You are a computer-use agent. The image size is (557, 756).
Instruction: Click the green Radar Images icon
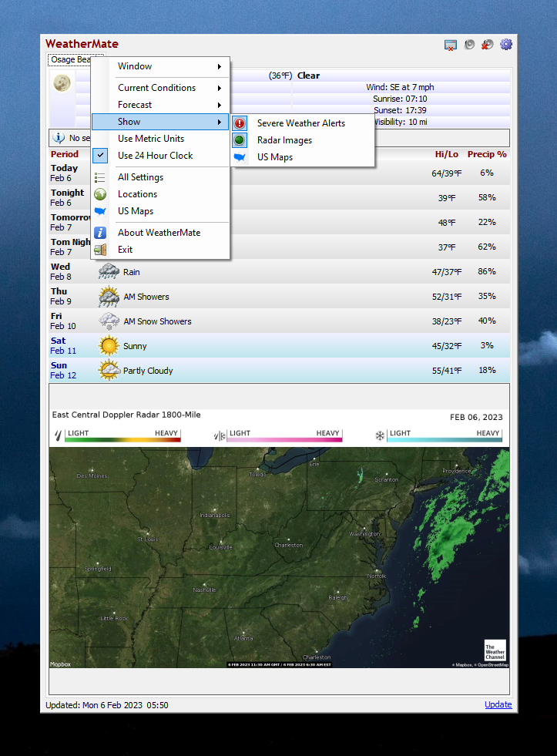coord(240,140)
